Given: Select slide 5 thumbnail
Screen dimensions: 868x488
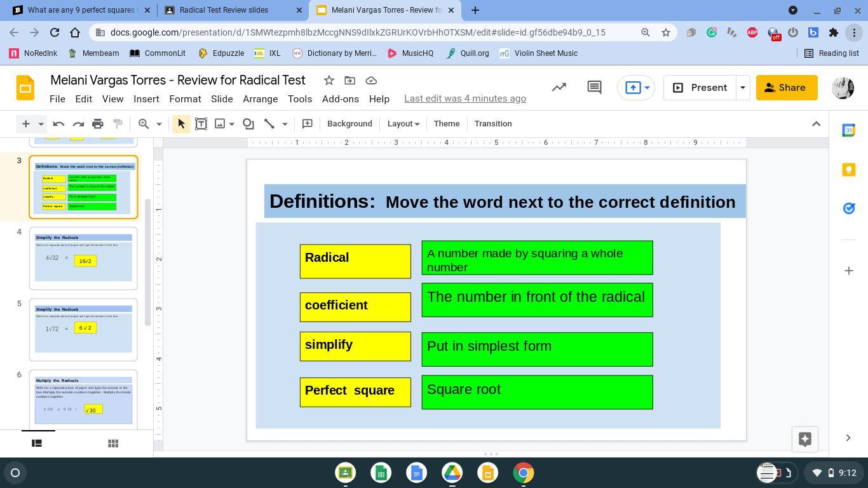Looking at the screenshot, I should pos(83,330).
